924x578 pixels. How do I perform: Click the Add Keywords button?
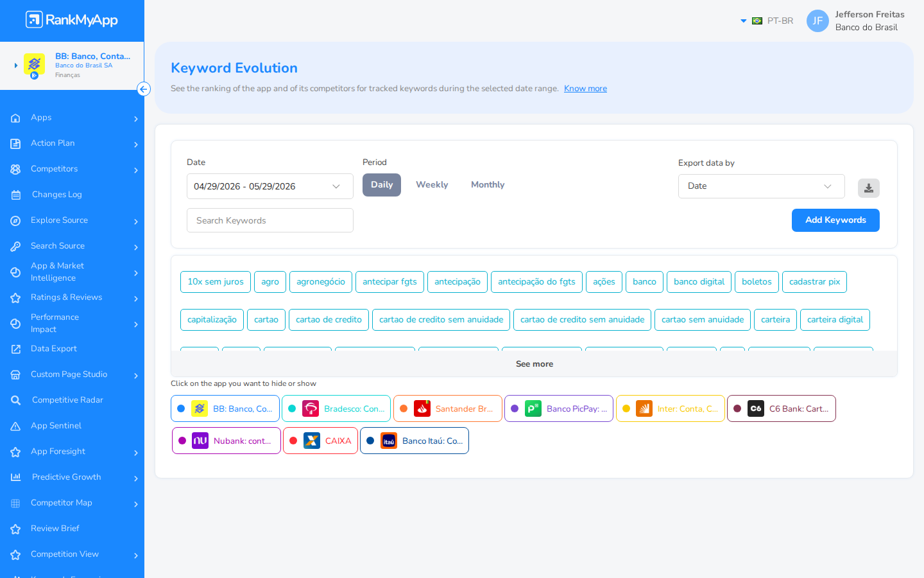pos(835,220)
